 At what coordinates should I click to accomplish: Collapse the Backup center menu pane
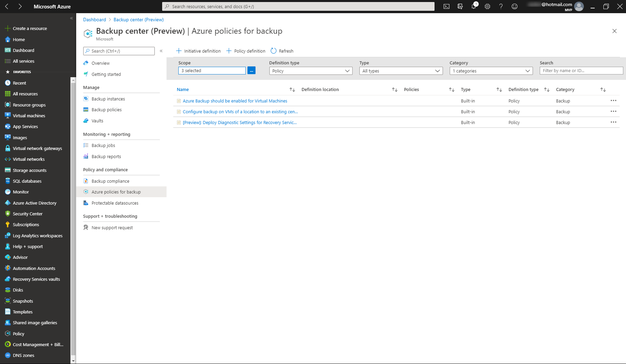(161, 51)
